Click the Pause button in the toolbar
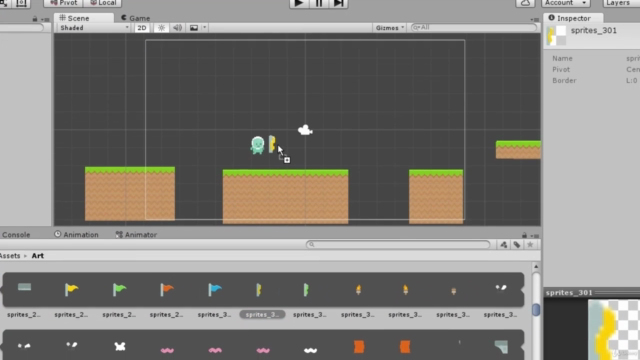The image size is (640, 360). (x=319, y=3)
